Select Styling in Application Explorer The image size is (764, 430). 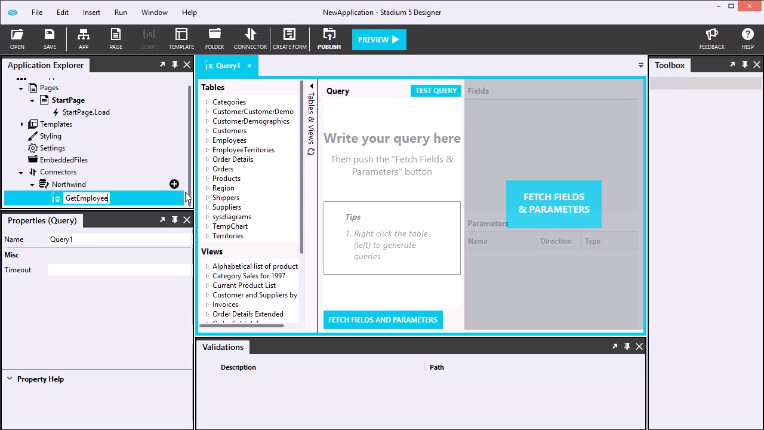coord(50,136)
